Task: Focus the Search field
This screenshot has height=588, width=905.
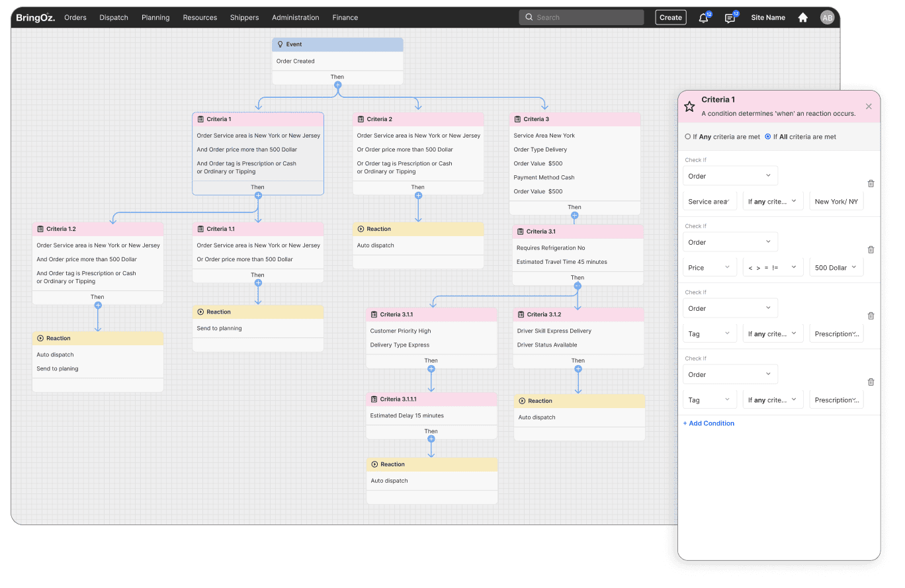Action: pyautogui.click(x=582, y=18)
